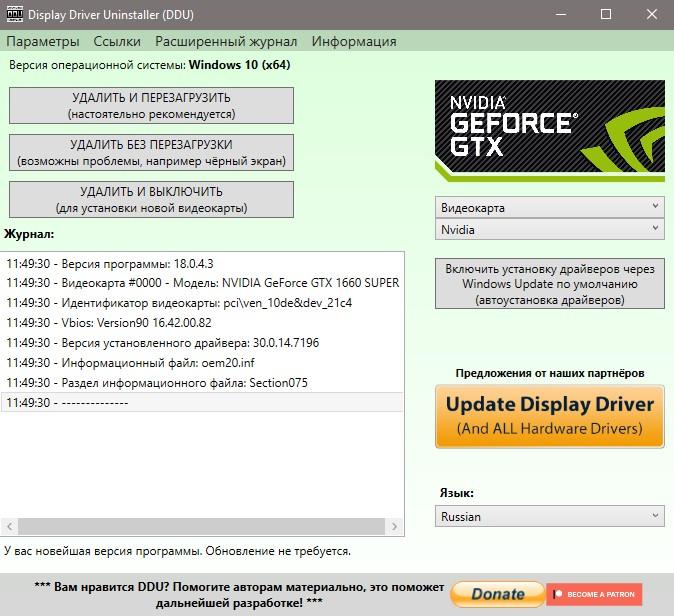Select the dashed separator log line

(202, 402)
